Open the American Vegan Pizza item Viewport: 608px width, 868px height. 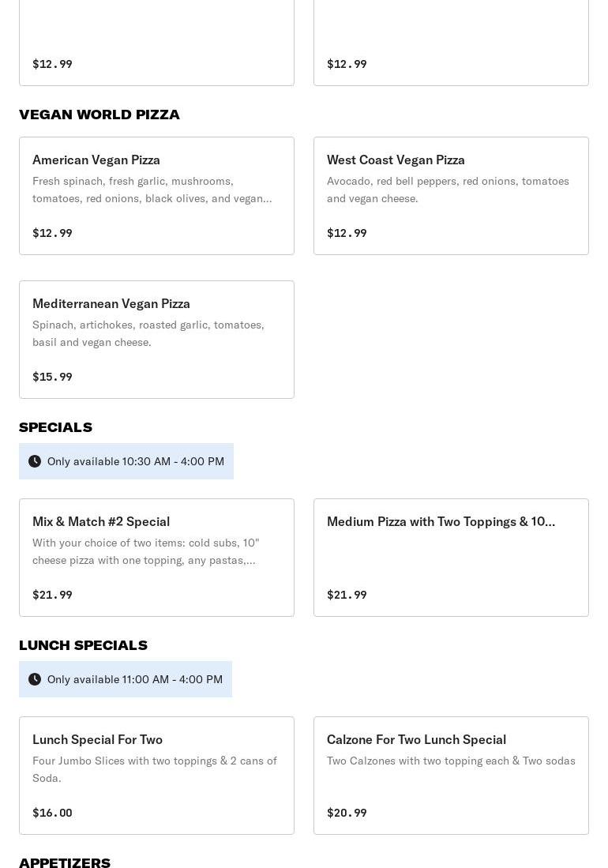coord(96,160)
